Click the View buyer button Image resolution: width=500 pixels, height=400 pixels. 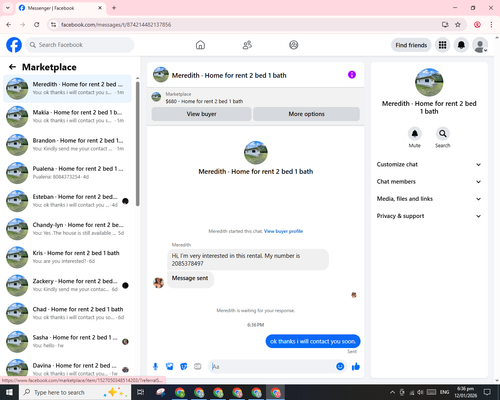click(x=201, y=114)
